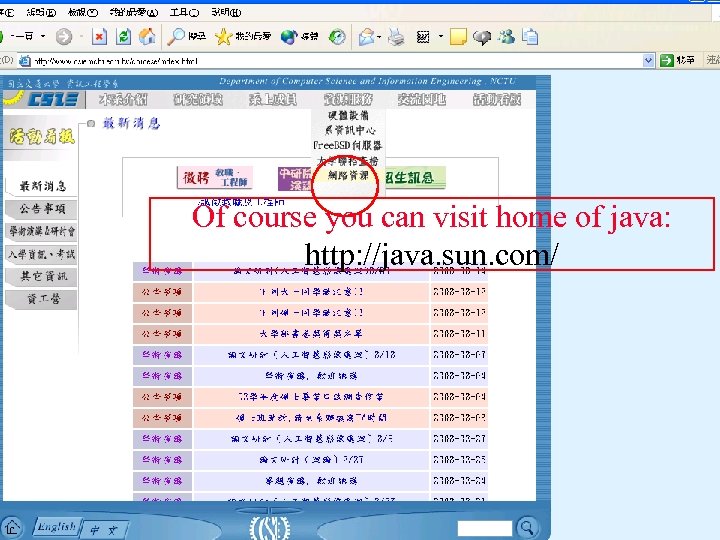The height and width of the screenshot is (540, 720).
Task: Select 其它資訊 in the left sidebar
Action: tap(42, 276)
